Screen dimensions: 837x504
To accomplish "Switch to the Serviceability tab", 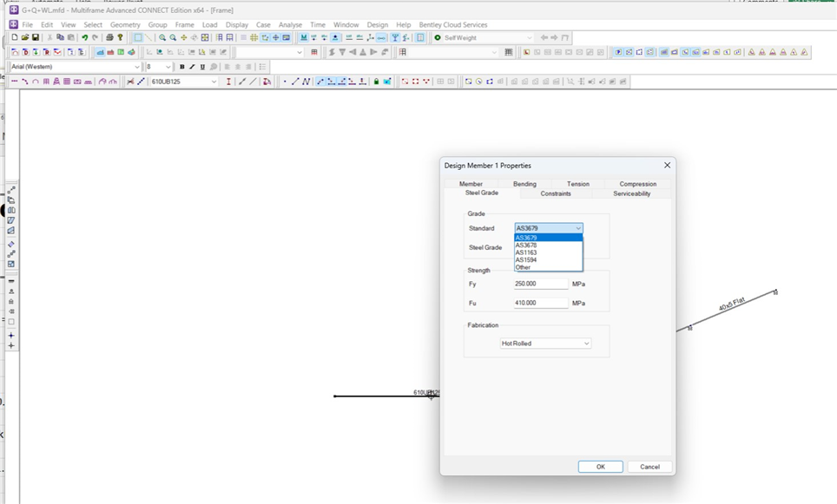I will (632, 193).
